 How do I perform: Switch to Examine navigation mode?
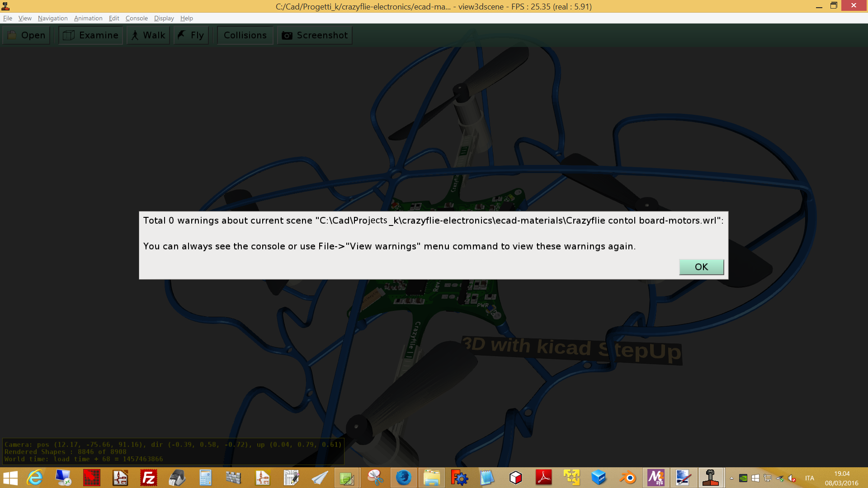pyautogui.click(x=91, y=35)
